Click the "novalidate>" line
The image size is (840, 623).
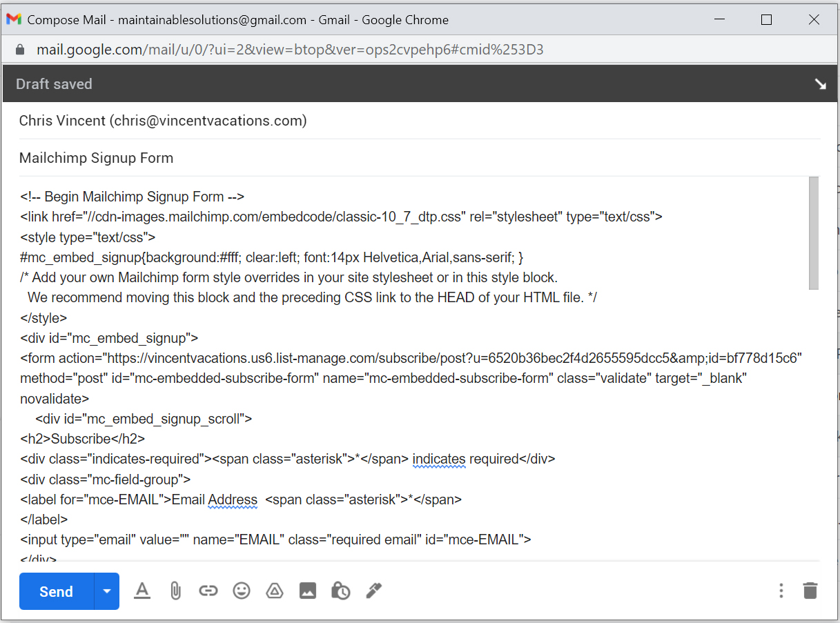pos(55,399)
